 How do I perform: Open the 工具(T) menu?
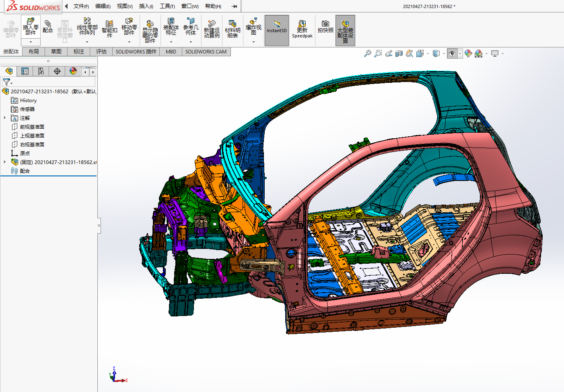pyautogui.click(x=167, y=6)
